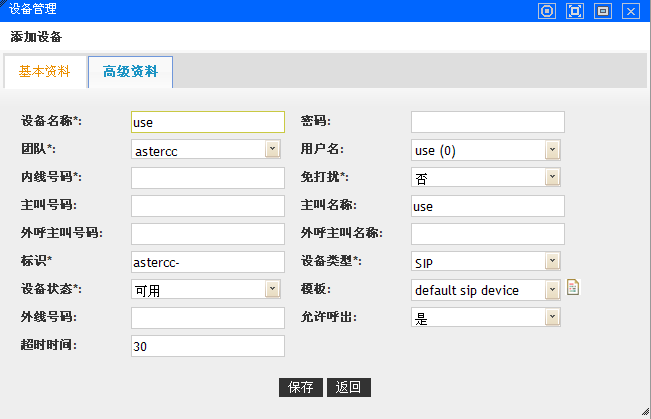Click the fullscreen brackets icon in title bar
The height and width of the screenshot is (419, 651).
[575, 11]
